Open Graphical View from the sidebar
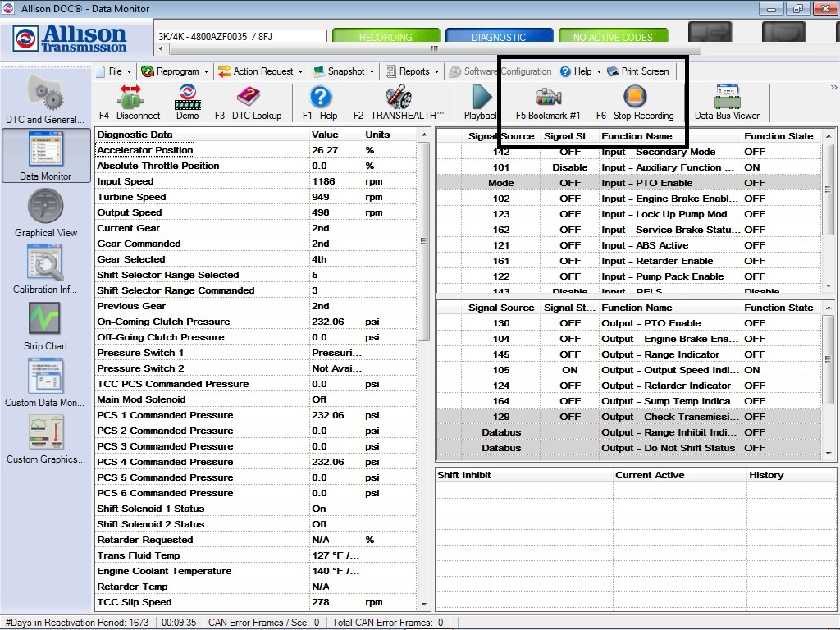 [45, 215]
